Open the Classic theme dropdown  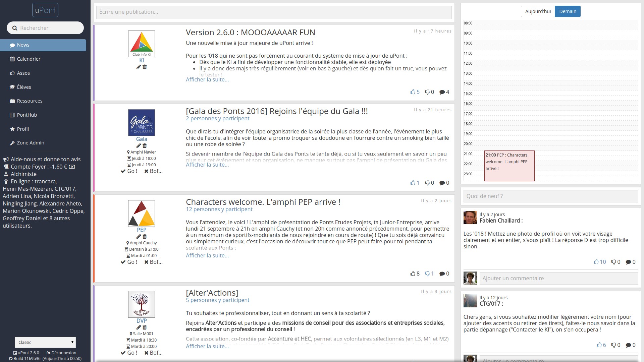tap(45, 342)
